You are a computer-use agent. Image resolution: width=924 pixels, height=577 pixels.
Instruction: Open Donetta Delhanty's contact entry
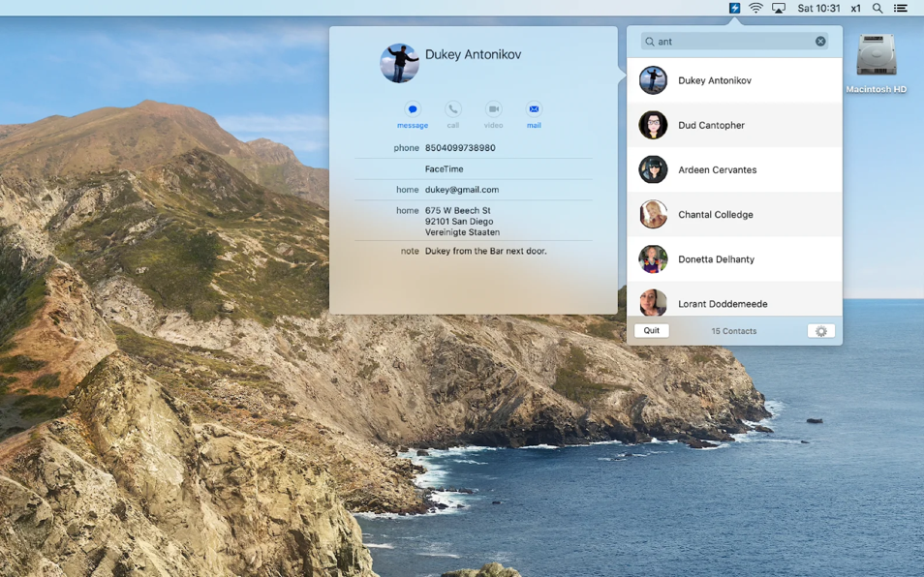[x=734, y=259]
